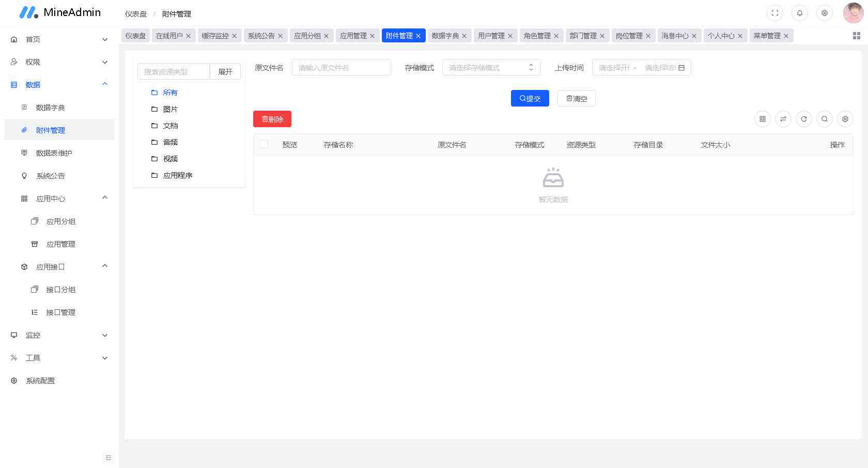This screenshot has width=868, height=468.
Task: Open the 存储模式 dropdown
Action: (x=491, y=68)
